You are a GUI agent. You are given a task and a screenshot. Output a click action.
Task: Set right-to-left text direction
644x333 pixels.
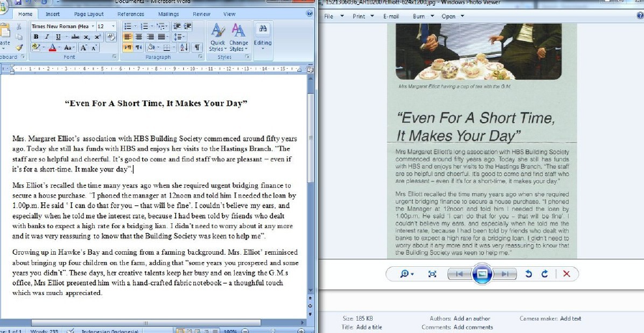139,47
